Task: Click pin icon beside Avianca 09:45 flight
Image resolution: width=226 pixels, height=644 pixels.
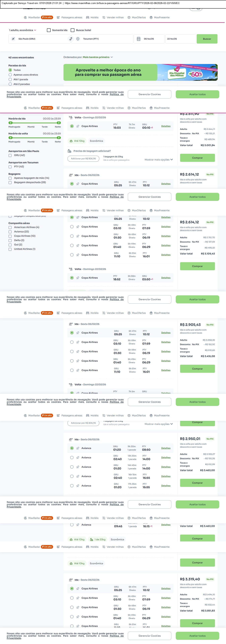Action: [78, 525]
